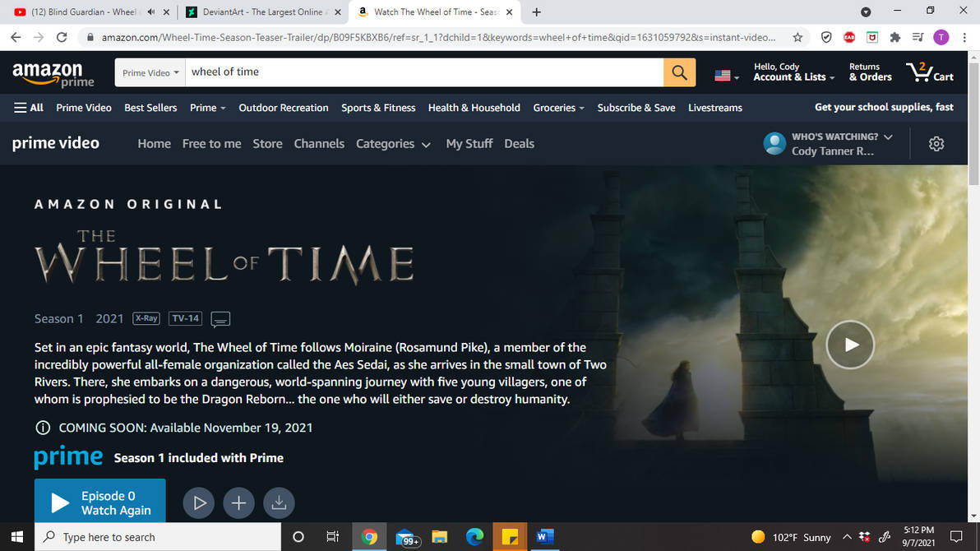This screenshot has width=980, height=551.
Task: Open the All hamburger menu
Action: [29, 108]
